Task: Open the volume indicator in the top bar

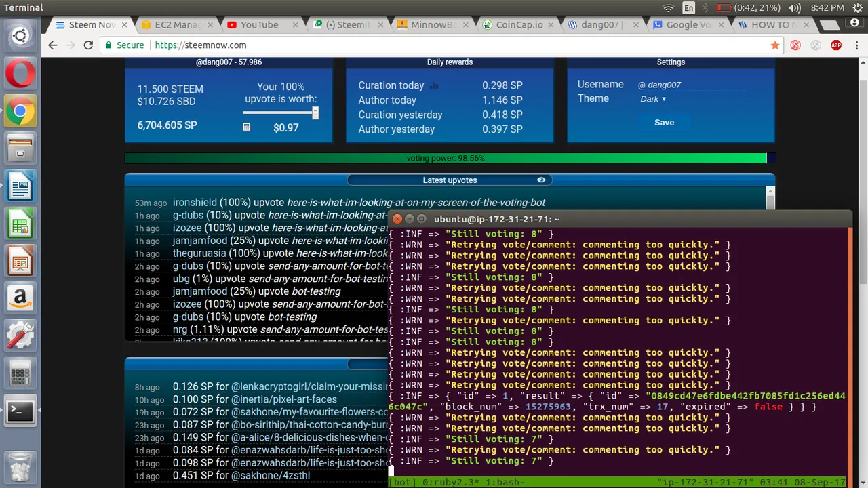Action: (x=794, y=8)
